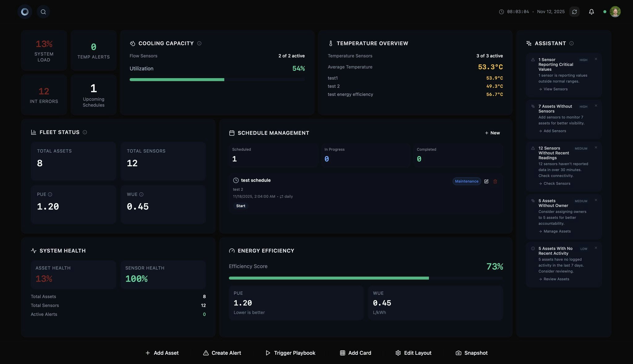
Task: Open the user profile avatar
Action: click(615, 12)
